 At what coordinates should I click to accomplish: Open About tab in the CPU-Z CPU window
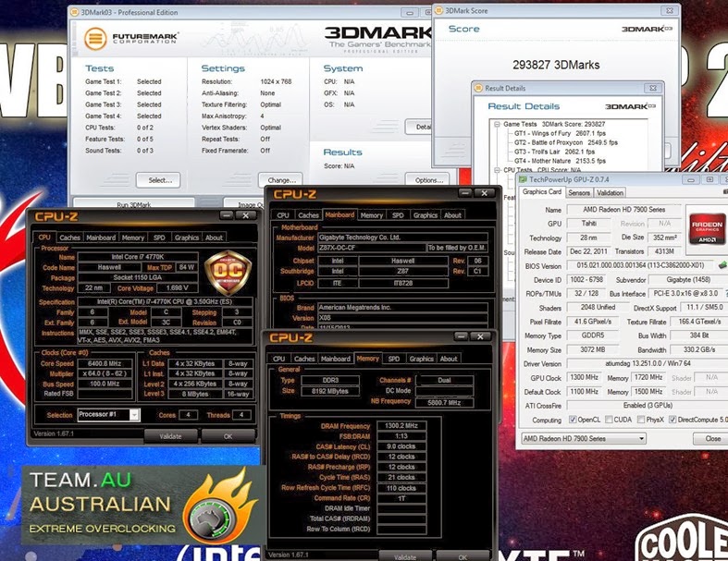214,238
